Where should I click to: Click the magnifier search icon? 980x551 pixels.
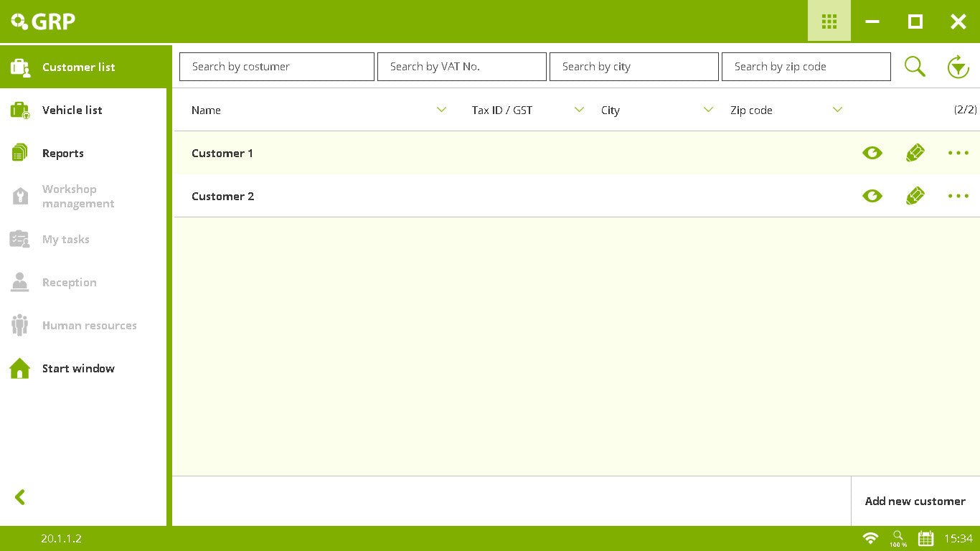pyautogui.click(x=915, y=67)
